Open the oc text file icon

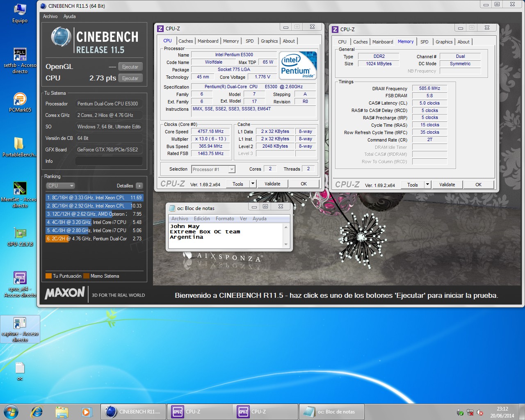(20, 371)
